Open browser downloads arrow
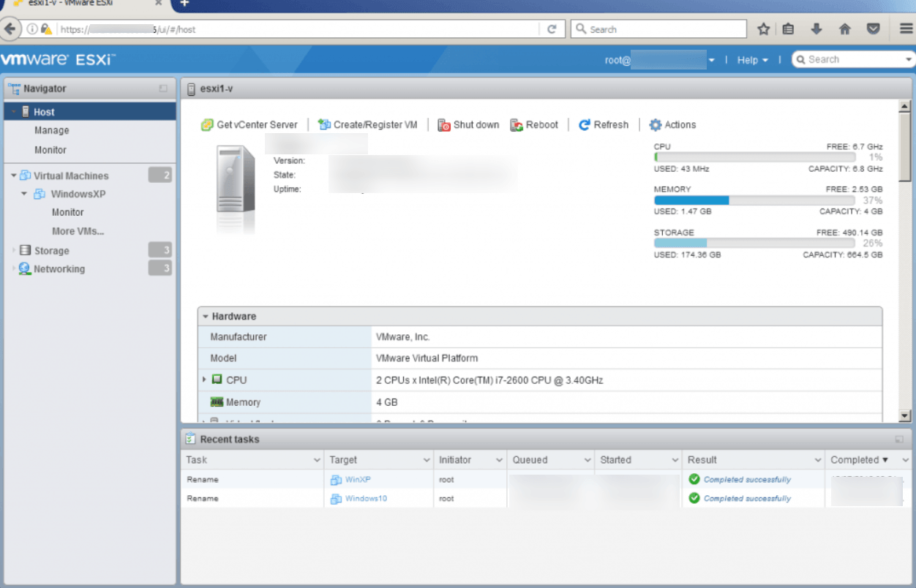 [x=816, y=29]
